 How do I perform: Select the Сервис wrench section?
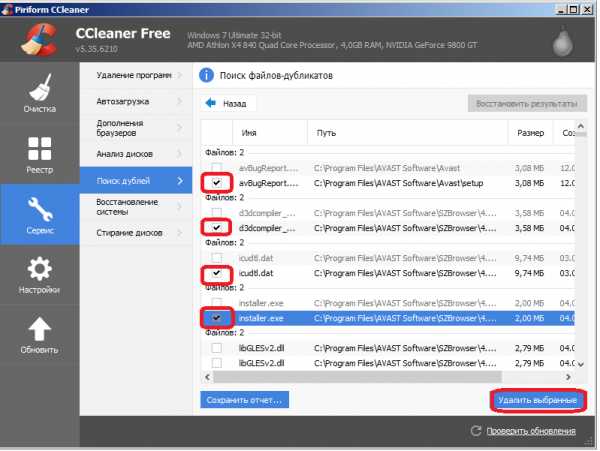pyautogui.click(x=39, y=215)
